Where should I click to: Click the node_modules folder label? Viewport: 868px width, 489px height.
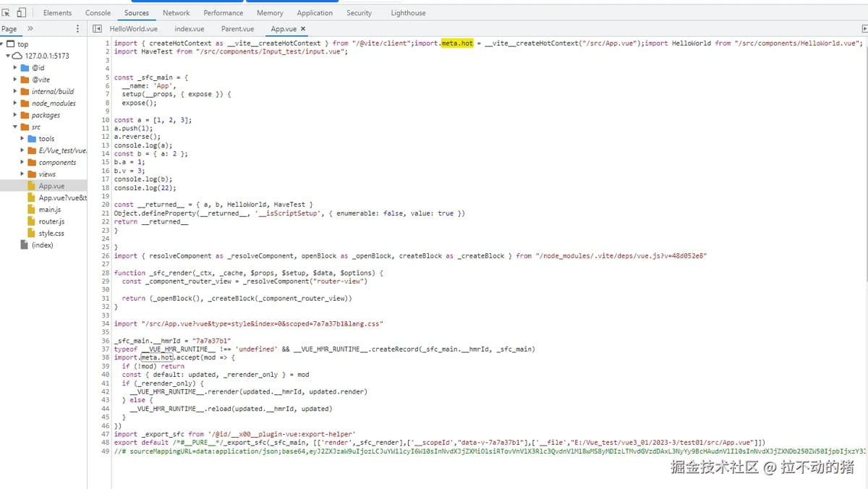(54, 103)
